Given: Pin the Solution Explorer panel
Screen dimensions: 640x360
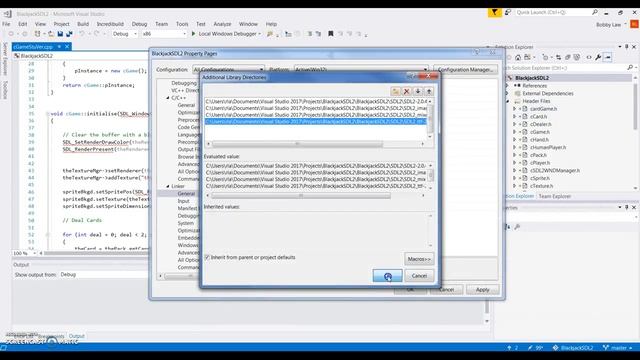Looking at the screenshot, I should (627, 47).
